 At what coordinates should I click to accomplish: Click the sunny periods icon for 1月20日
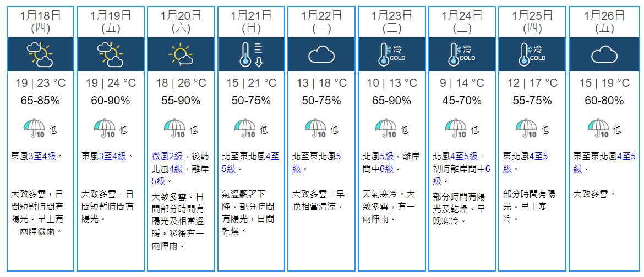(x=181, y=54)
